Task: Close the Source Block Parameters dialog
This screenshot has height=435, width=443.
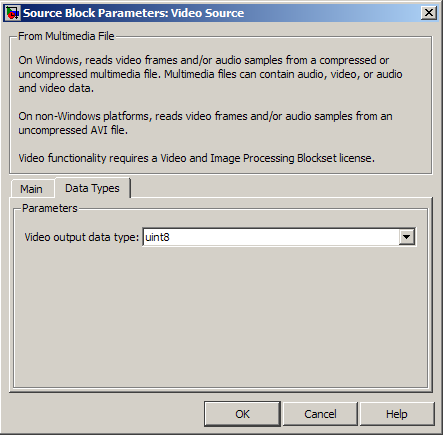Action: pyautogui.click(x=429, y=13)
